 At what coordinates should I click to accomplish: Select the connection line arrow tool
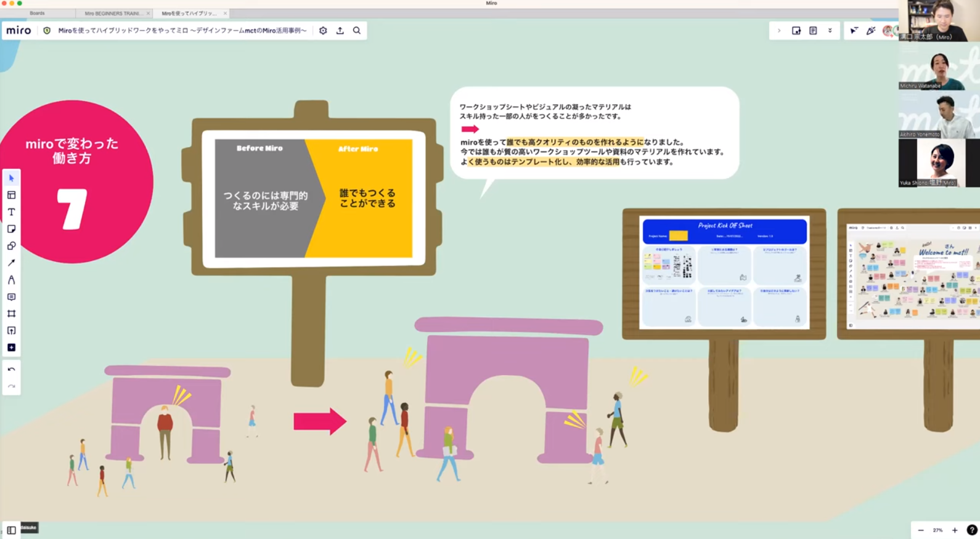[x=11, y=263]
